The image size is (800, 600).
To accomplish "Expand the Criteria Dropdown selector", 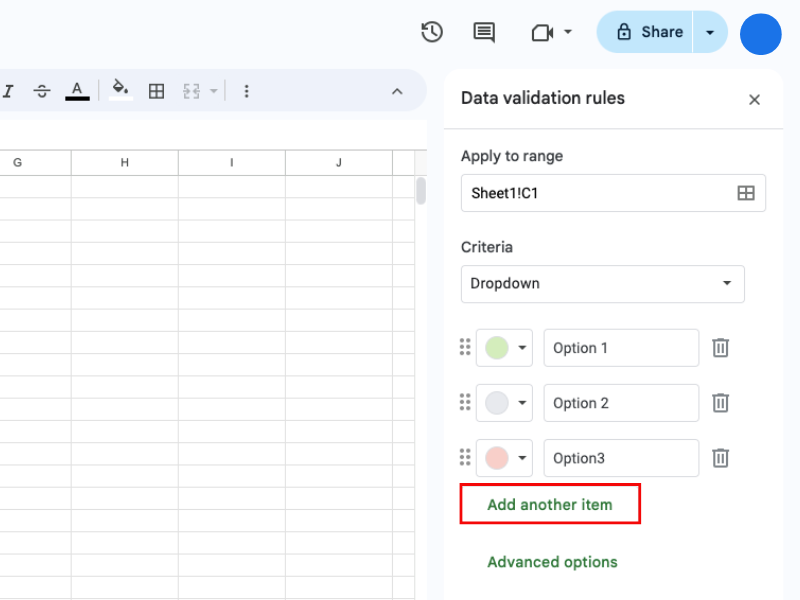I will click(x=602, y=284).
